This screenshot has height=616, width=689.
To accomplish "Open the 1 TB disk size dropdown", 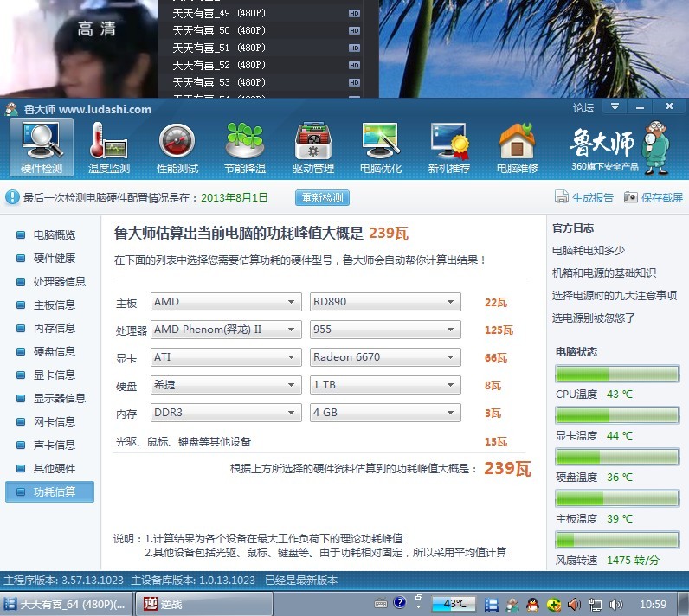I will coord(385,385).
